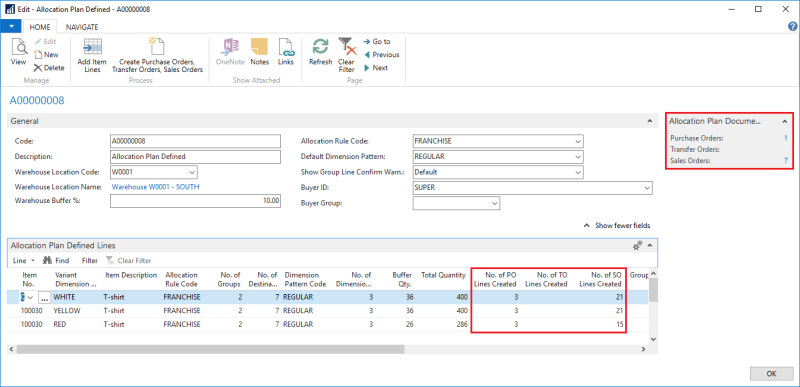800x387 pixels.
Task: Open the Buyer Group dropdown
Action: click(494, 203)
